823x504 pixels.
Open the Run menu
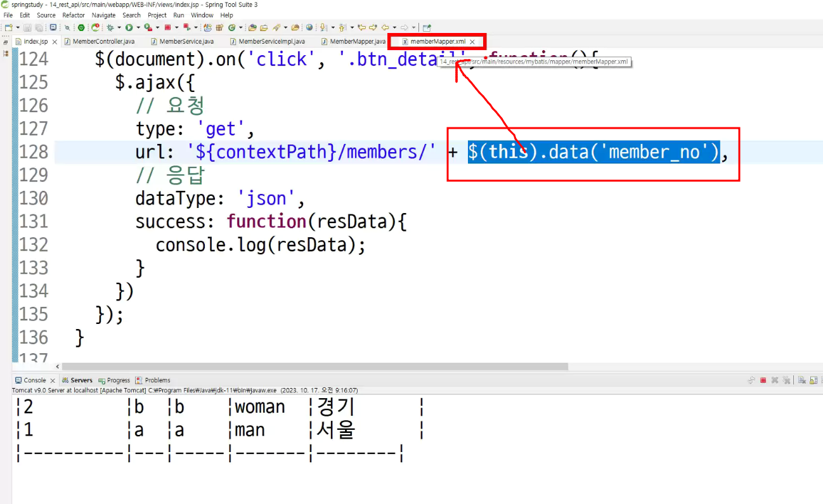(179, 15)
